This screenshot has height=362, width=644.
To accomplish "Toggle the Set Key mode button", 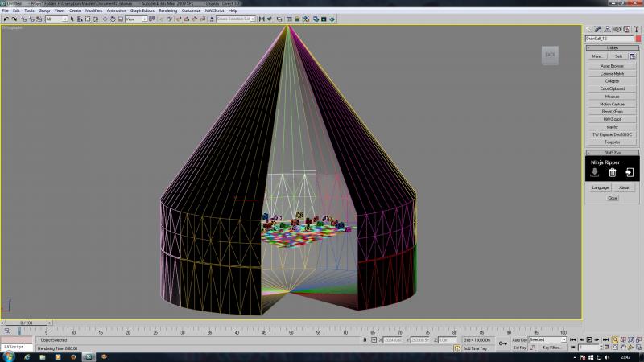I will coord(519,348).
